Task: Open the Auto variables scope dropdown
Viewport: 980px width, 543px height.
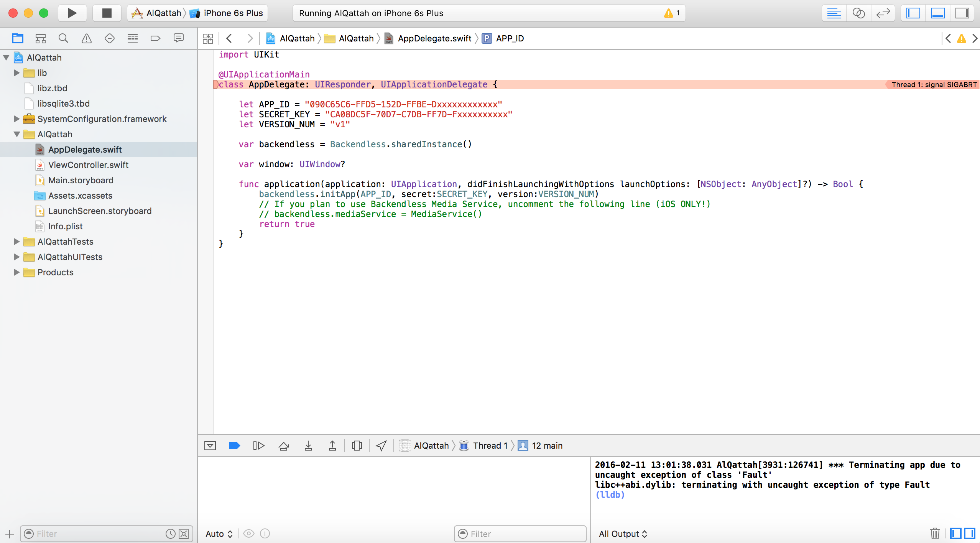Action: pos(219,534)
